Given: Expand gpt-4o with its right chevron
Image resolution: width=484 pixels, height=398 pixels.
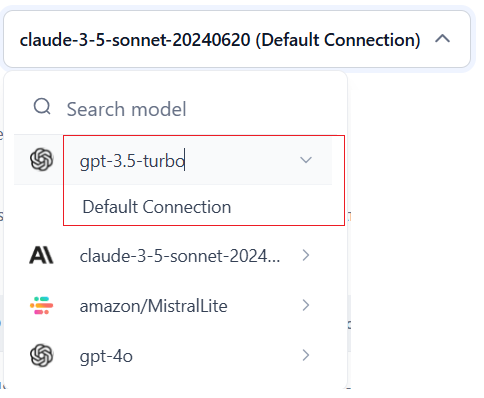Looking at the screenshot, I should pos(306,355).
